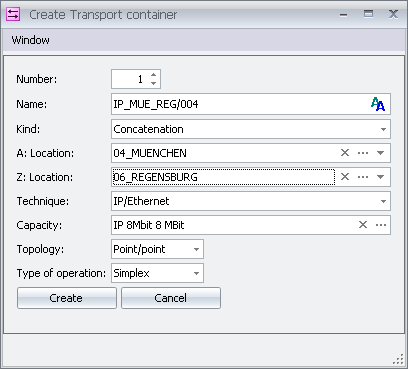The image size is (408, 369).
Task: Open the Window menu
Action: [x=31, y=40]
